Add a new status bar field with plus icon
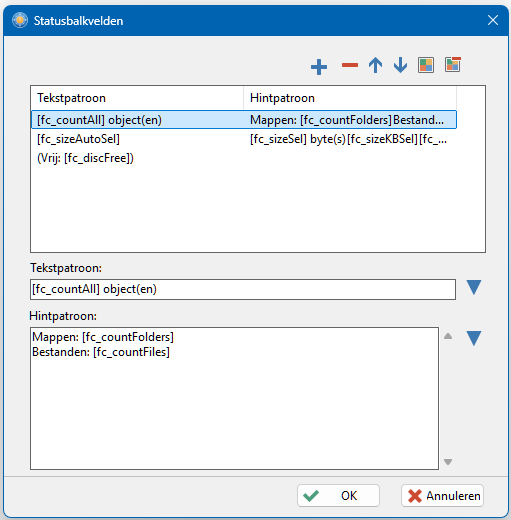 tap(319, 67)
